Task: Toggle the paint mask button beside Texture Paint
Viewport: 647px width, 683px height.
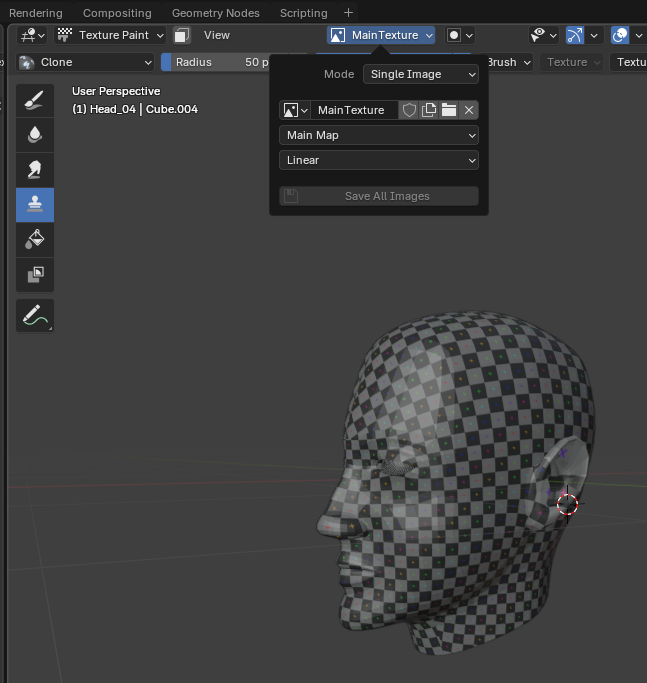Action: [x=181, y=35]
